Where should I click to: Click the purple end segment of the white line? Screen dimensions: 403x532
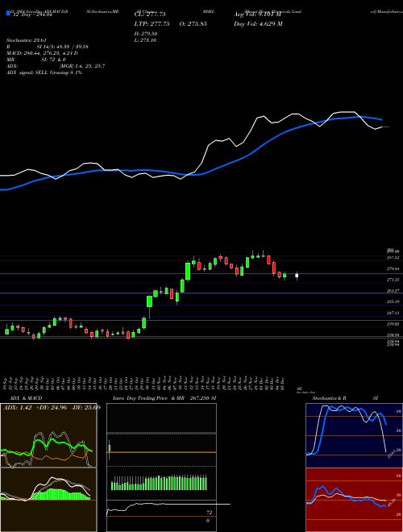click(x=386, y=127)
